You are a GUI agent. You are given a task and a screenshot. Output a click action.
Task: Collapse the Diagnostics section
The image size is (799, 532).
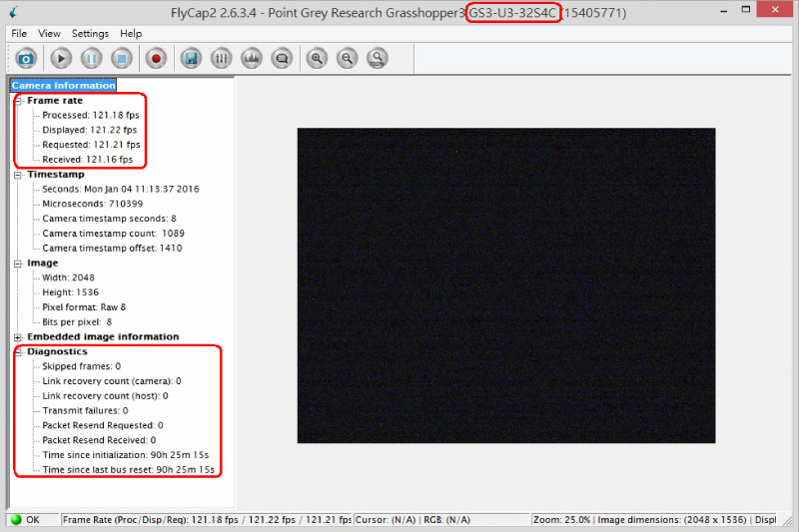click(18, 352)
